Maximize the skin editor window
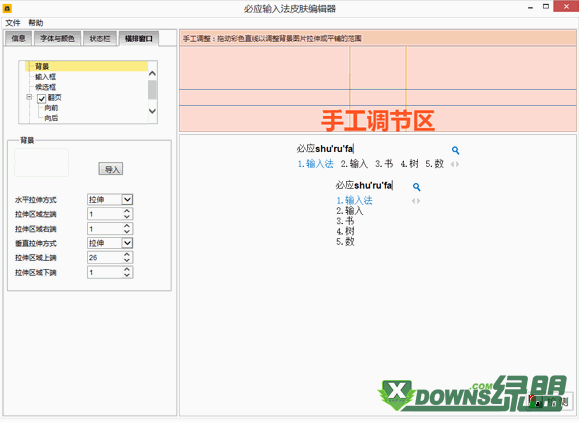This screenshot has width=579, height=422. point(546,7)
